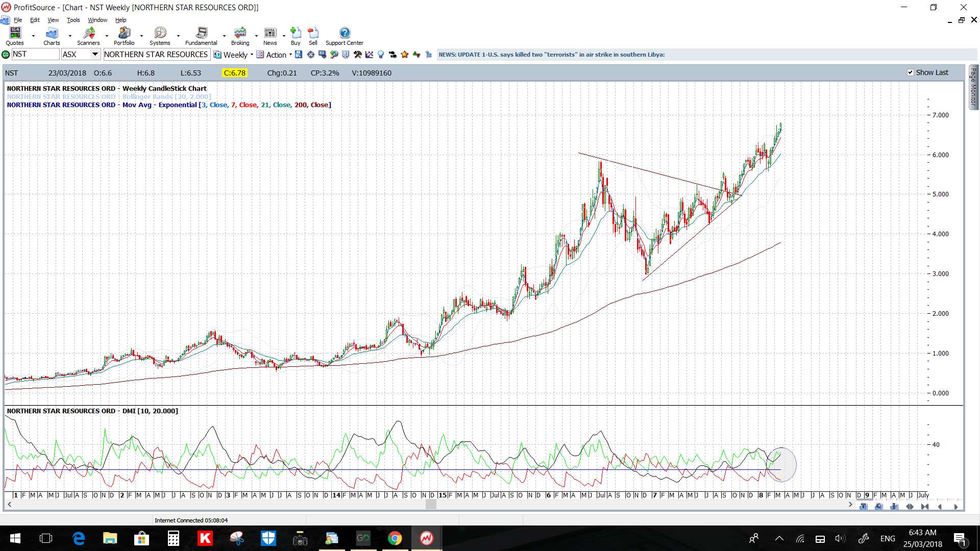Expand the Systems dropdown arrow
The image size is (980, 551).
pyautogui.click(x=178, y=36)
